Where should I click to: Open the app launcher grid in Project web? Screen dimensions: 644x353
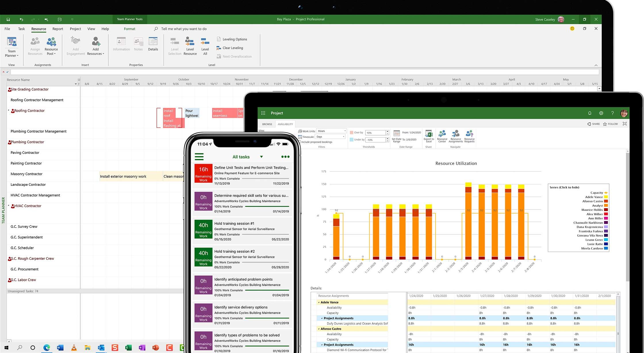coord(263,113)
